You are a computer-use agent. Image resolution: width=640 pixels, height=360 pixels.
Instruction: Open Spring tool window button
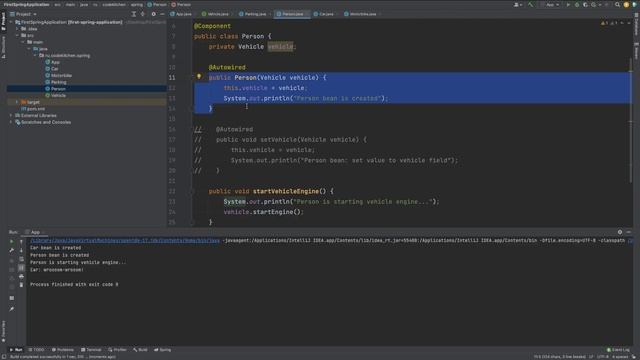pos(162,350)
